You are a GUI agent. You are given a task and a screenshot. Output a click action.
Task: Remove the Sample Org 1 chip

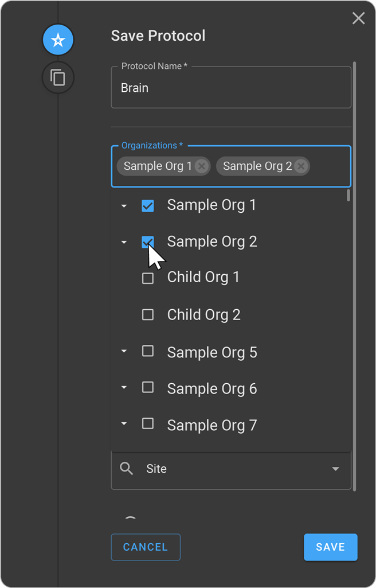point(201,166)
